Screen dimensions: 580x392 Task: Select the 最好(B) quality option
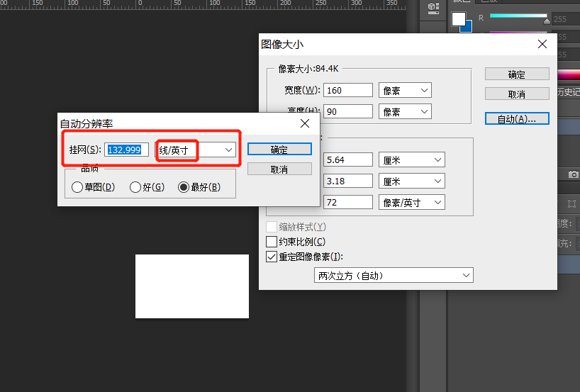tap(199, 187)
